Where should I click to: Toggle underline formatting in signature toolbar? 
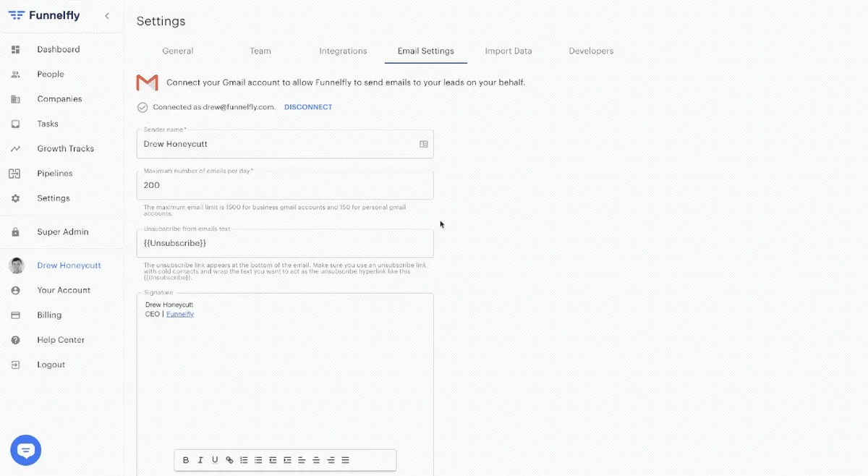click(215, 460)
